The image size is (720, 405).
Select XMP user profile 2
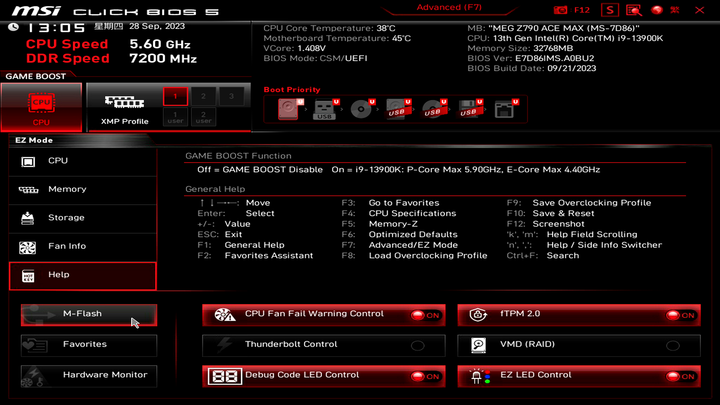point(203,117)
